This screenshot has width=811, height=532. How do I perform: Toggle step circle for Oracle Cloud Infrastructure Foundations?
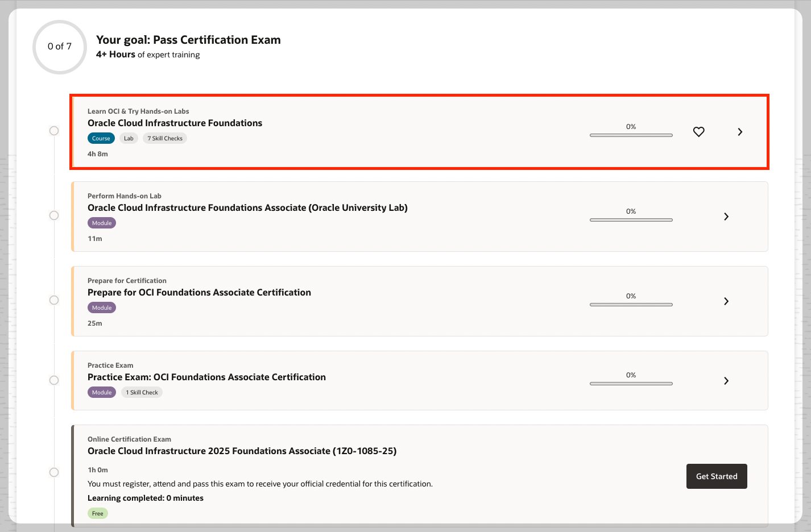pos(54,131)
